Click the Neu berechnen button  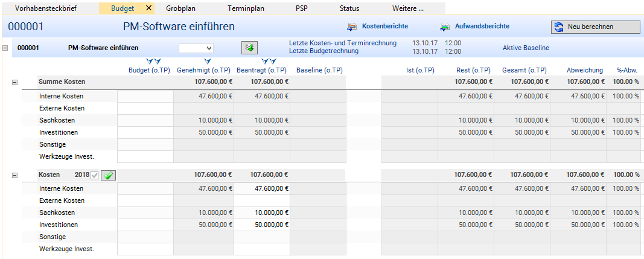pyautogui.click(x=595, y=27)
